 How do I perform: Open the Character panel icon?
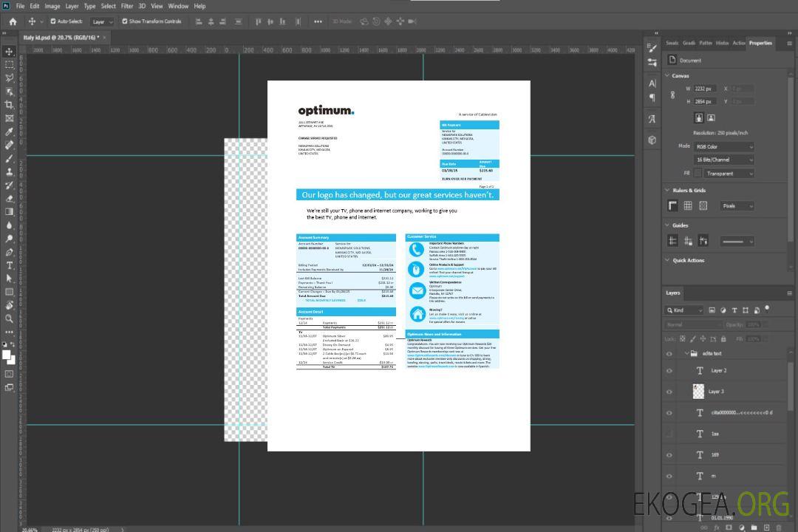tap(652, 83)
